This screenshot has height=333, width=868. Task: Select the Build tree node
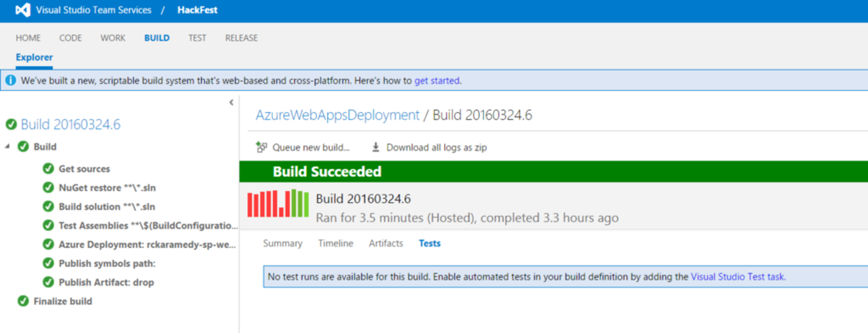click(45, 146)
